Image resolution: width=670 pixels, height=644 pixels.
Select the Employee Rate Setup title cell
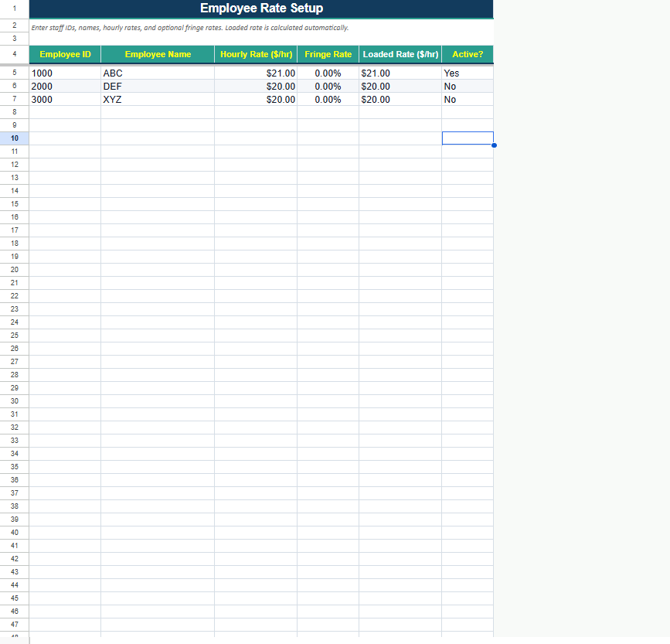pos(261,9)
